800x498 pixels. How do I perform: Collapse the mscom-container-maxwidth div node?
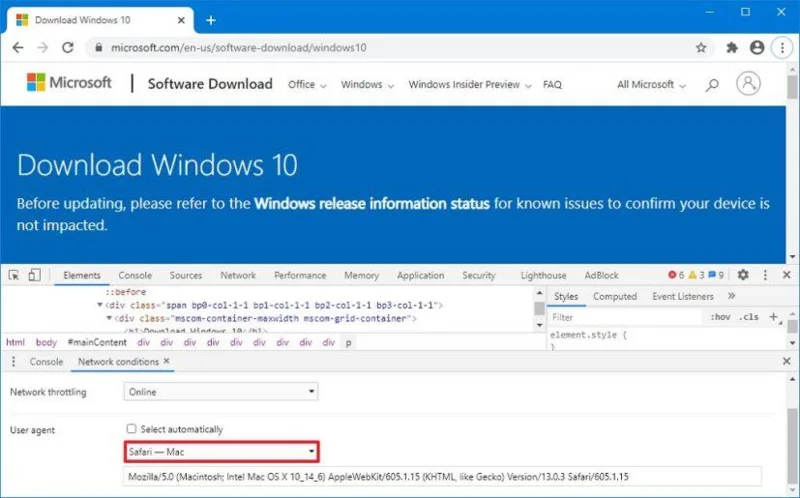pyautogui.click(x=109, y=318)
